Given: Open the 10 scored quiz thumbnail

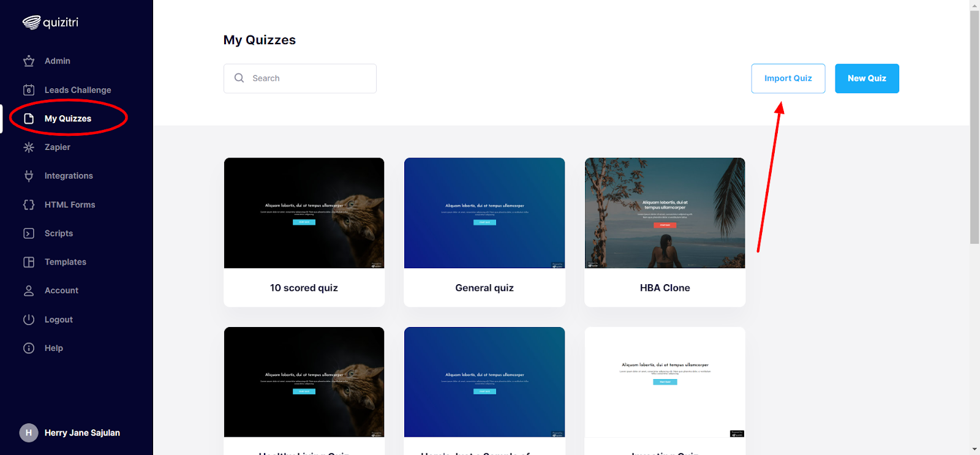Looking at the screenshot, I should click(x=304, y=213).
